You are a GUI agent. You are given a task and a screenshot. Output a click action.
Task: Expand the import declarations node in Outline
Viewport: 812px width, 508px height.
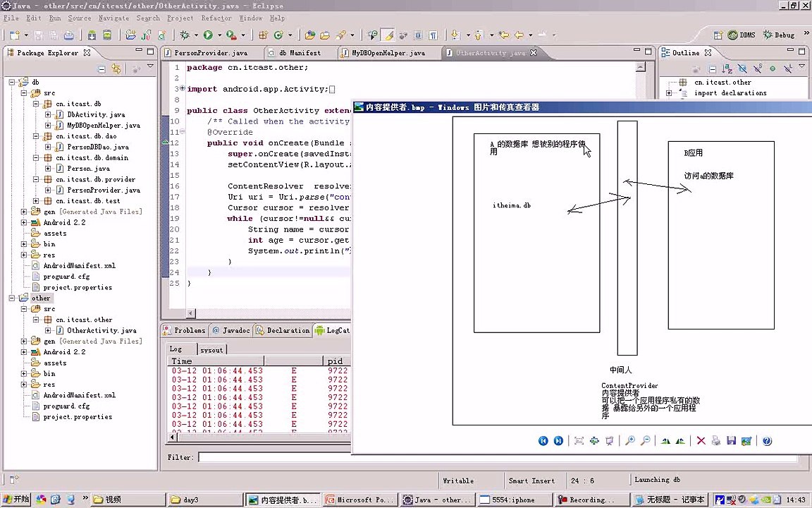(x=669, y=93)
